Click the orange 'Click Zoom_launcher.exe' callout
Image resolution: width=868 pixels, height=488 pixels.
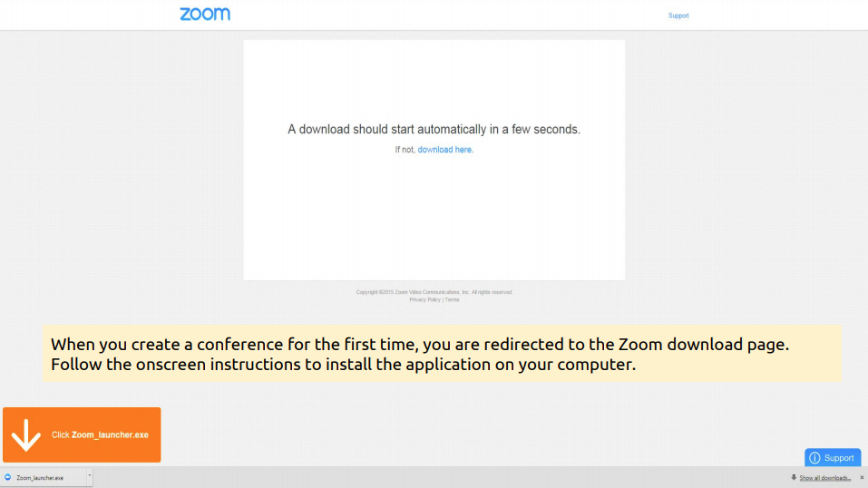coord(82,434)
